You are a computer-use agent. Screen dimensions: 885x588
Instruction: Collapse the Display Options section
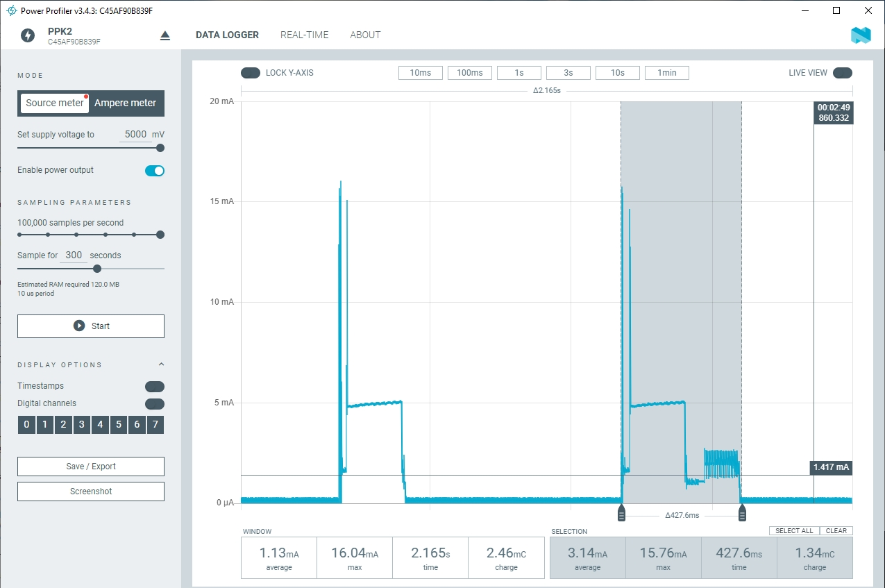(162, 364)
